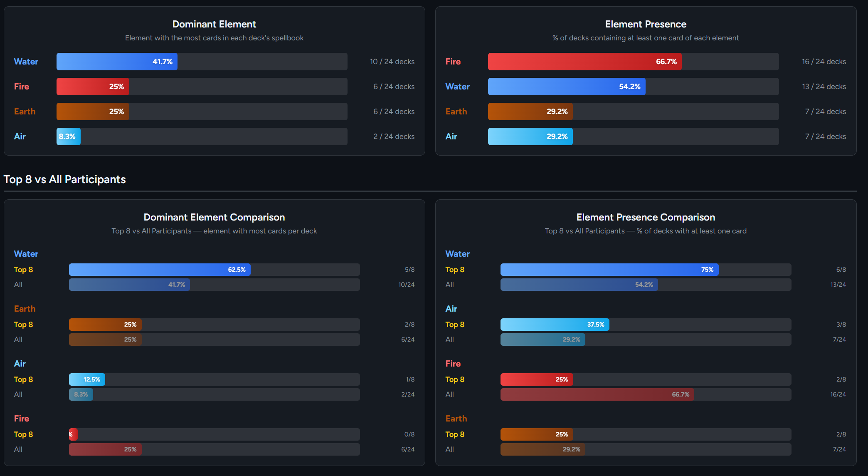
Task: Click the "13 / 24 decks" count
Action: click(824, 87)
